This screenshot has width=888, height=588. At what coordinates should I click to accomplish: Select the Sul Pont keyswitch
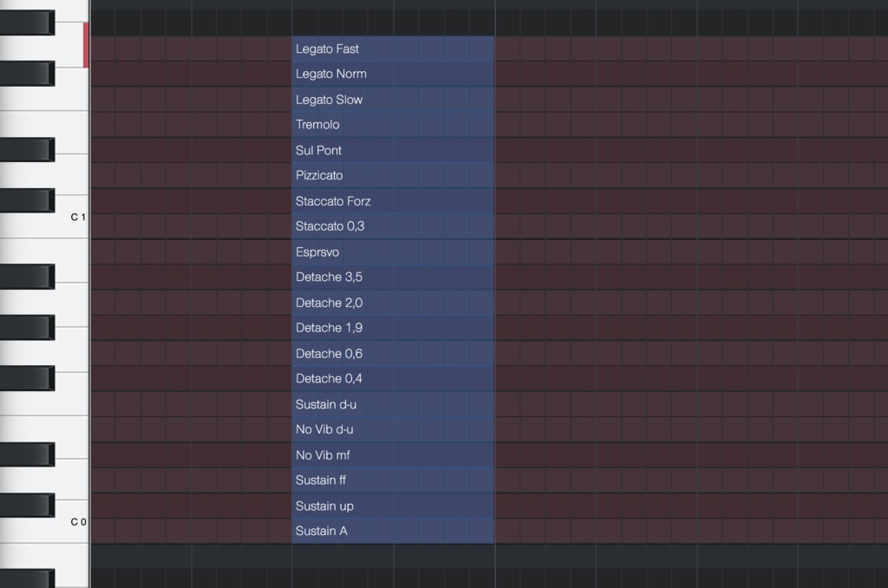390,150
